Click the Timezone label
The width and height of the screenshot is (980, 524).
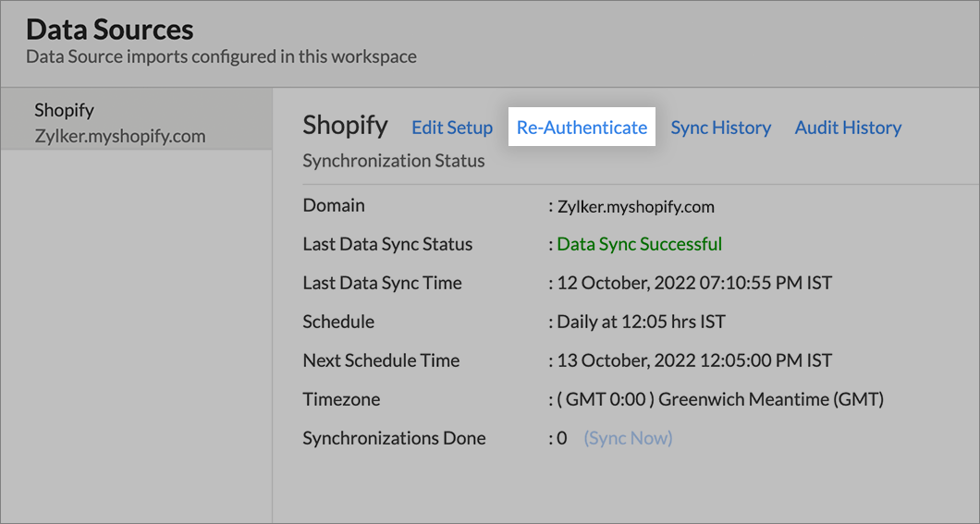pyautogui.click(x=341, y=399)
